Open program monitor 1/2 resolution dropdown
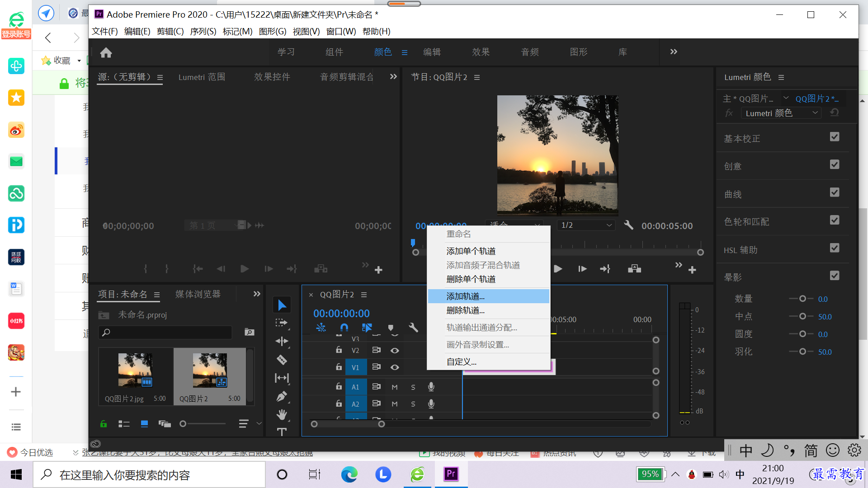 click(586, 225)
